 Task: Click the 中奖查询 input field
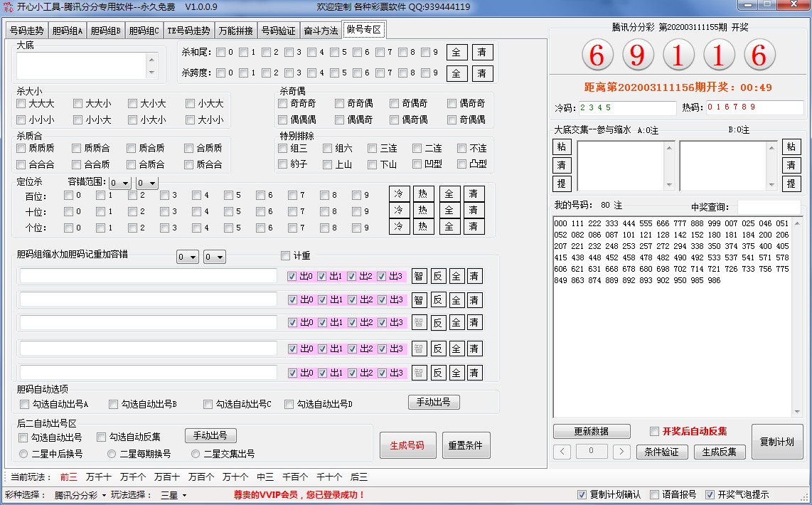tap(769, 207)
